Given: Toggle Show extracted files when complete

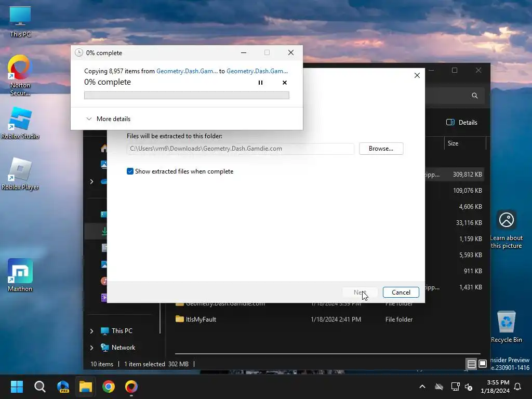Looking at the screenshot, I should [130, 171].
